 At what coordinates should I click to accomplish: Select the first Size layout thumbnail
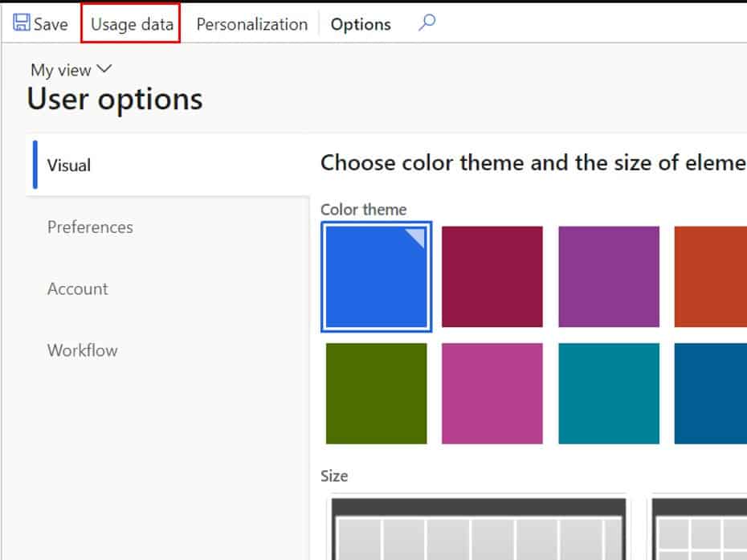[478, 529]
